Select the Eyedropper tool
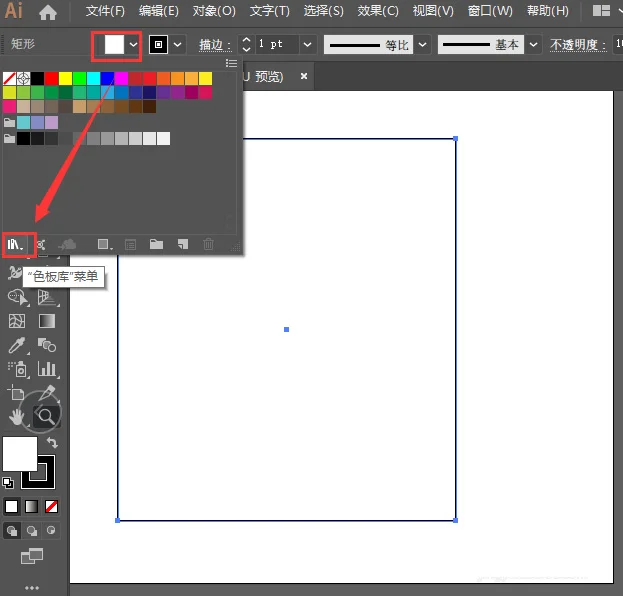623x596 pixels. [17, 345]
